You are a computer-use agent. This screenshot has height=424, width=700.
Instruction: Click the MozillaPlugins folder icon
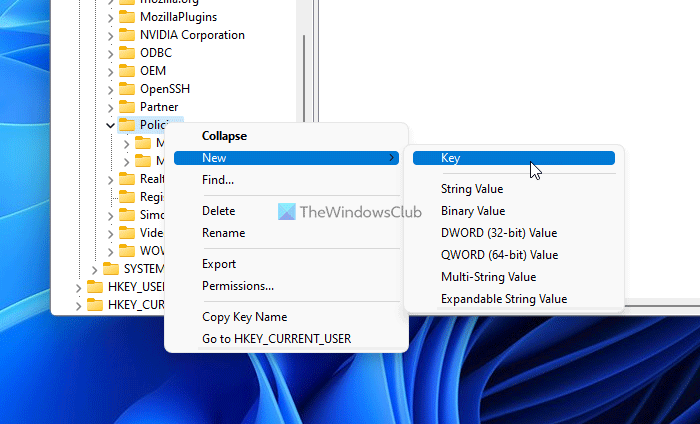point(127,17)
